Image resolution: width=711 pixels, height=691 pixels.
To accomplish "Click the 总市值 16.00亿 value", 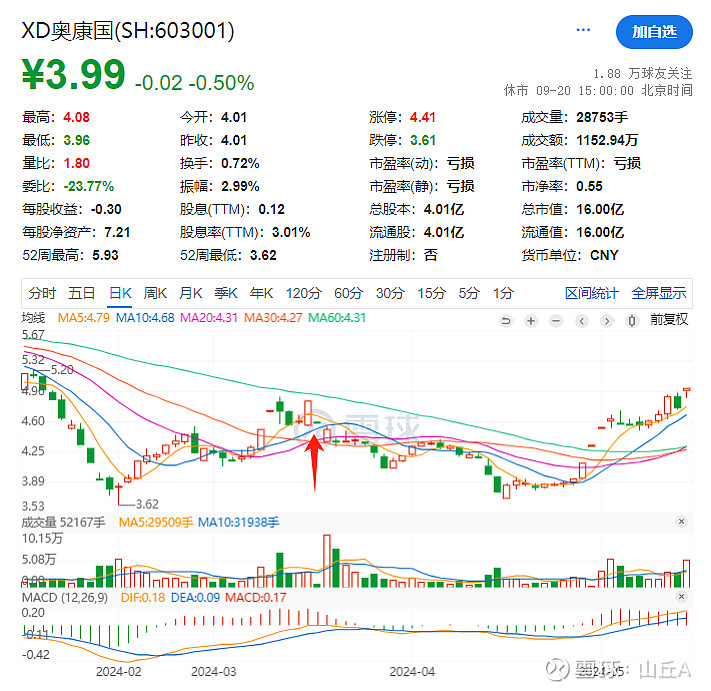I will [600, 209].
